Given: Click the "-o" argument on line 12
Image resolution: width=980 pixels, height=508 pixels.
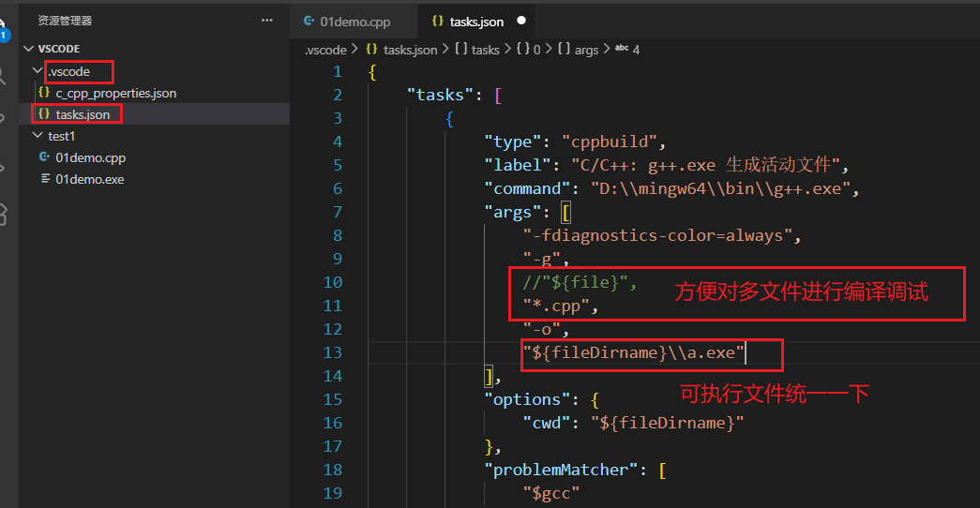Looking at the screenshot, I should point(541,329).
